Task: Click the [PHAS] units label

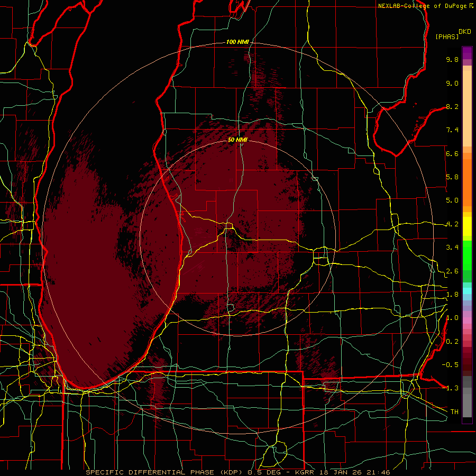Action: point(447,36)
